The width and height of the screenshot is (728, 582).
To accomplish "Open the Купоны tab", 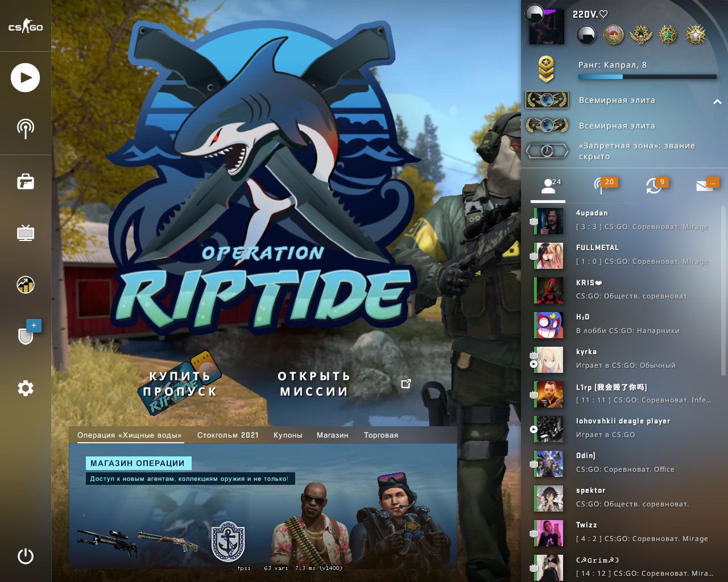I will 288,435.
